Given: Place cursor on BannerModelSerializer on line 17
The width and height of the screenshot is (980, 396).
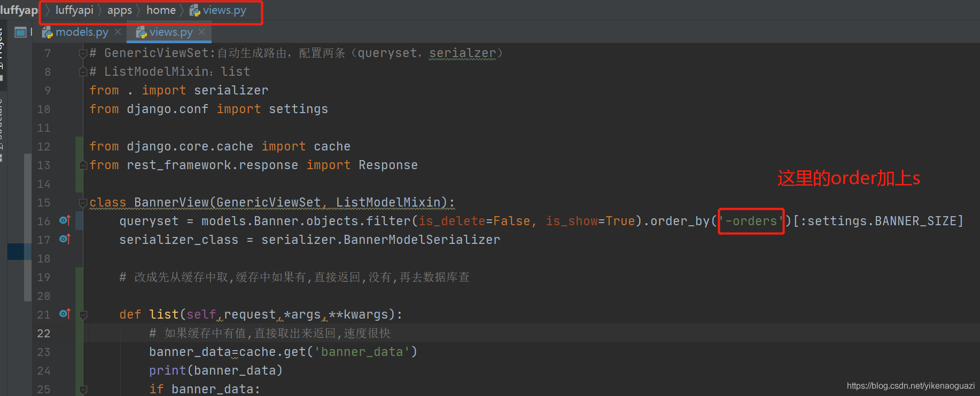Looking at the screenshot, I should [422, 240].
